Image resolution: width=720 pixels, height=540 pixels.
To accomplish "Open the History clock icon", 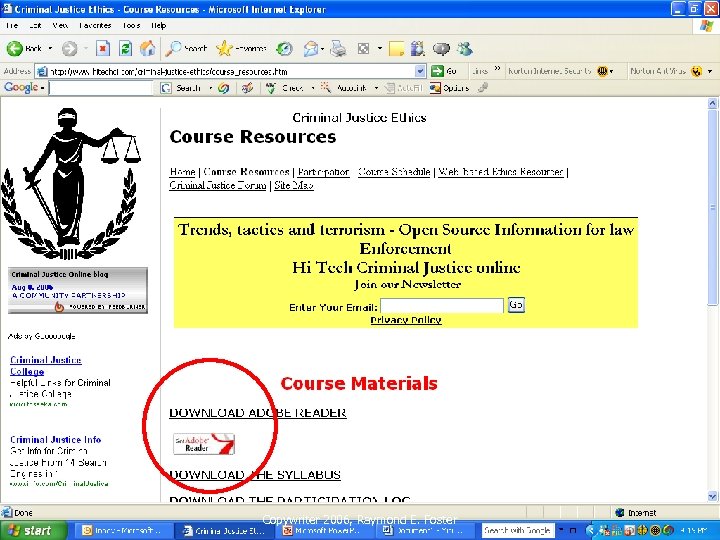I will 285,49.
